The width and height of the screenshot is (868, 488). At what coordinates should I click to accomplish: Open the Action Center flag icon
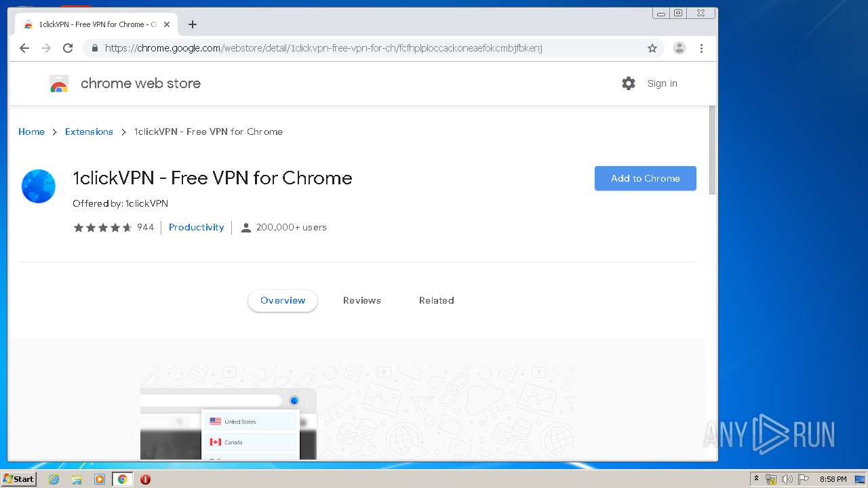804,479
